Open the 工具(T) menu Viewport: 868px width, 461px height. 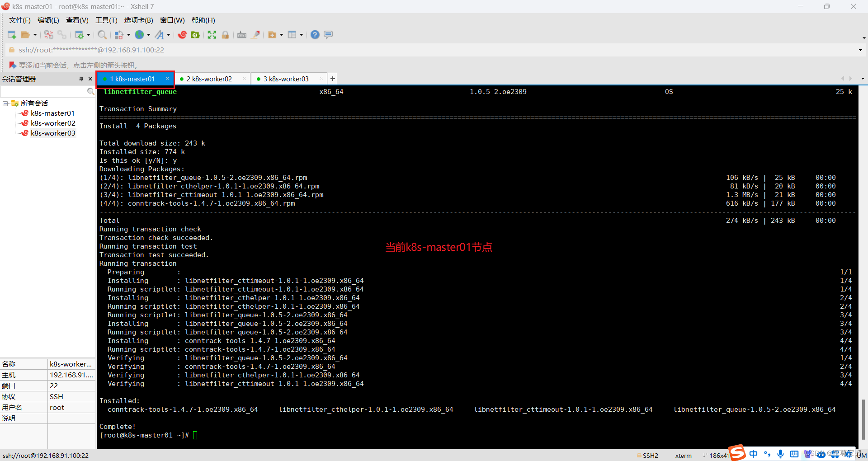click(x=106, y=20)
